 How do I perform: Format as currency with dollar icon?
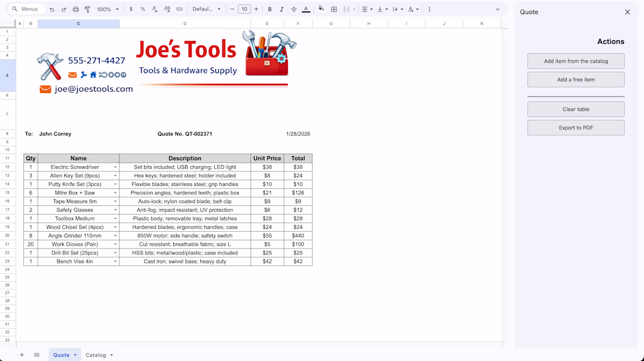pyautogui.click(x=131, y=9)
